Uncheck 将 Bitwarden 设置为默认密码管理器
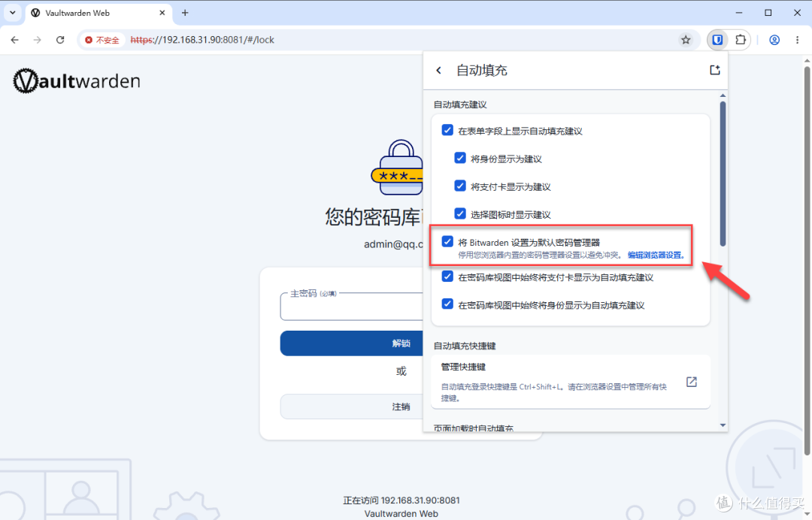The image size is (812, 520). click(x=447, y=242)
